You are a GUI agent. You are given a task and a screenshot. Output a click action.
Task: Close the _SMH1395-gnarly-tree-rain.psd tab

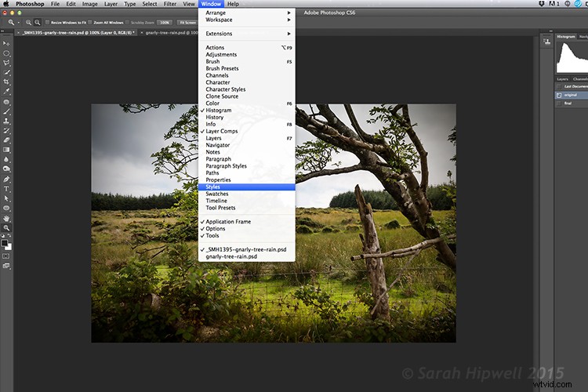(18, 33)
